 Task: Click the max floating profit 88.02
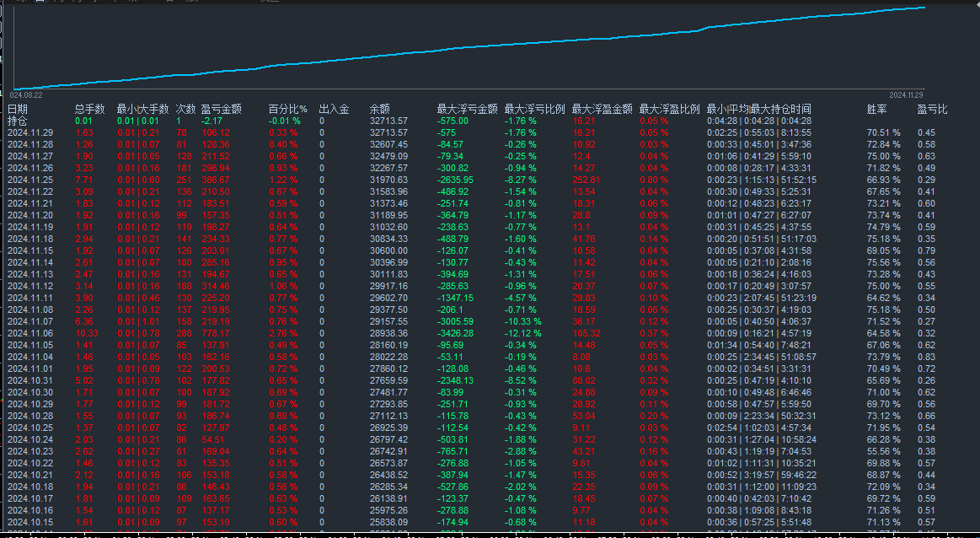point(584,380)
